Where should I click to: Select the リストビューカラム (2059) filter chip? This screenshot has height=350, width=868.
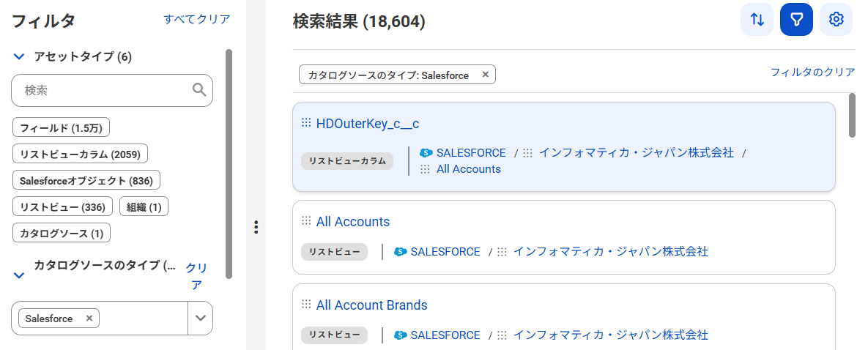[80, 154]
